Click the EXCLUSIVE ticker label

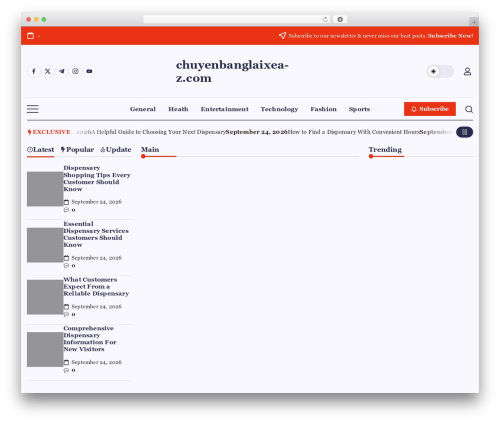(x=49, y=132)
